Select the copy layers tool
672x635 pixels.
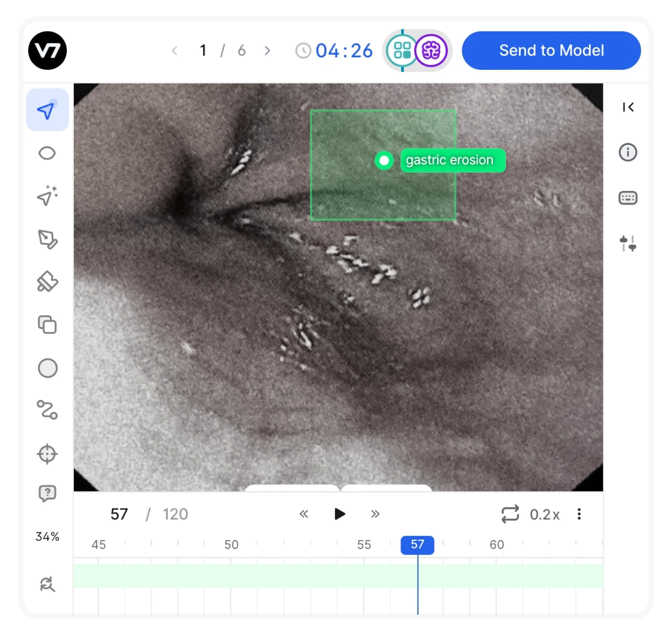(47, 325)
